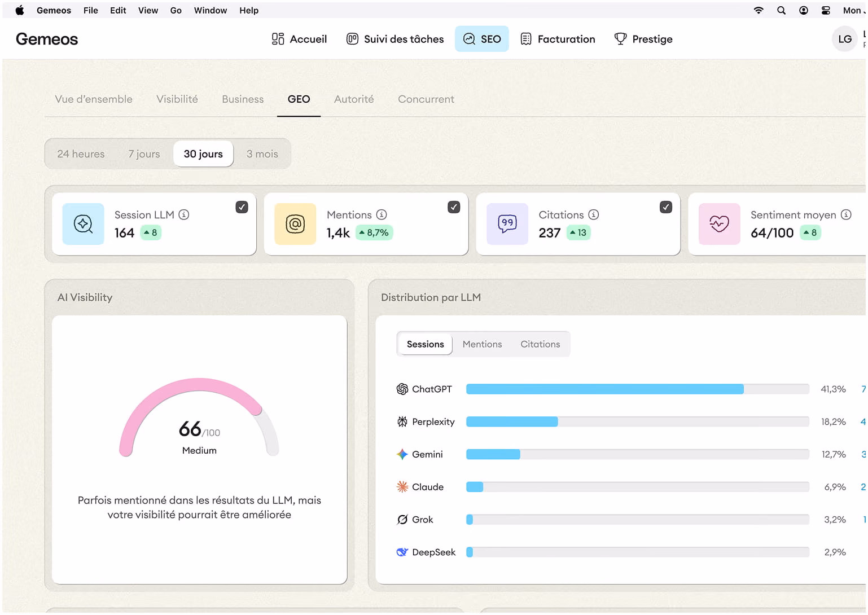Toggle the Citations card checkbox

pyautogui.click(x=666, y=207)
